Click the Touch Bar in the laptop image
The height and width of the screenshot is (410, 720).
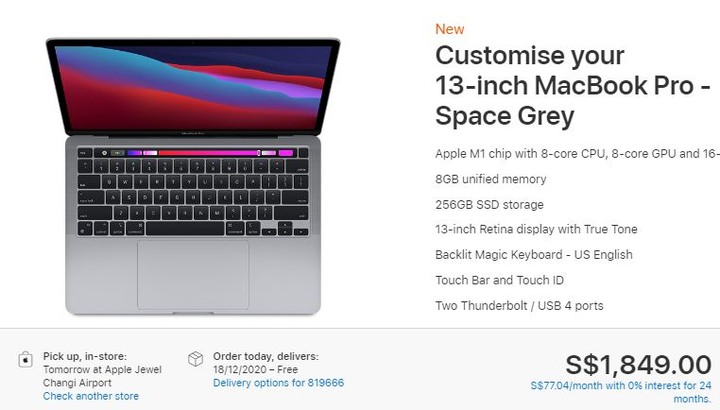coord(193,153)
